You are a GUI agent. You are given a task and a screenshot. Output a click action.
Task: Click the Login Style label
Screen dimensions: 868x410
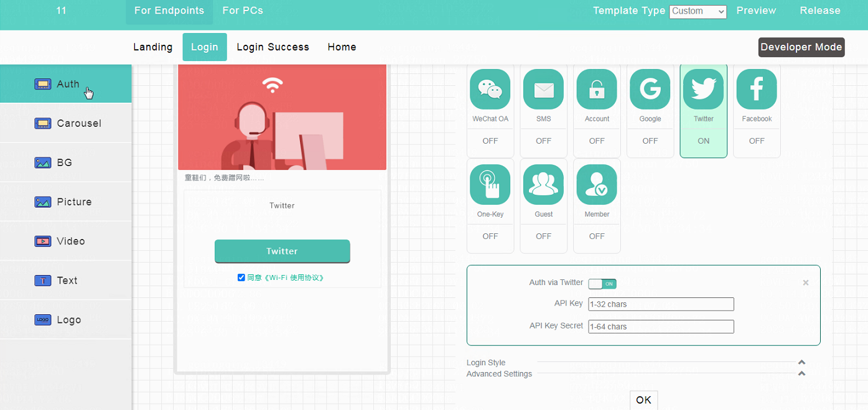pos(486,363)
